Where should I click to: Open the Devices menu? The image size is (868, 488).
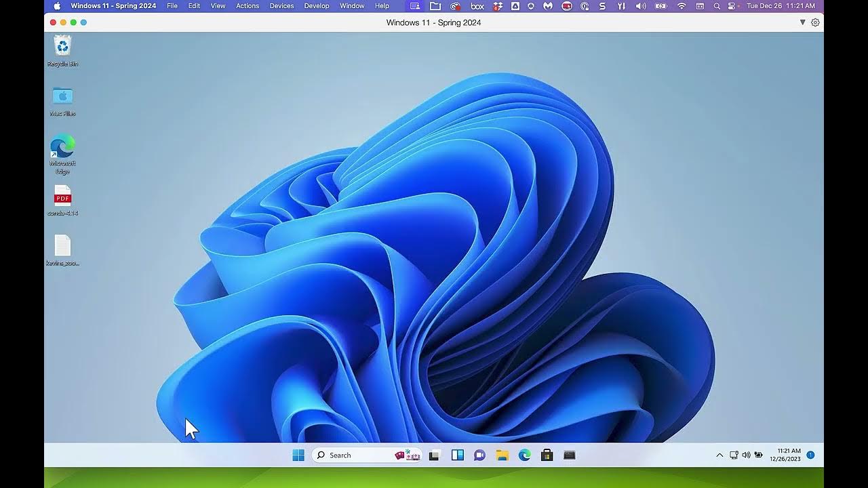pyautogui.click(x=282, y=6)
